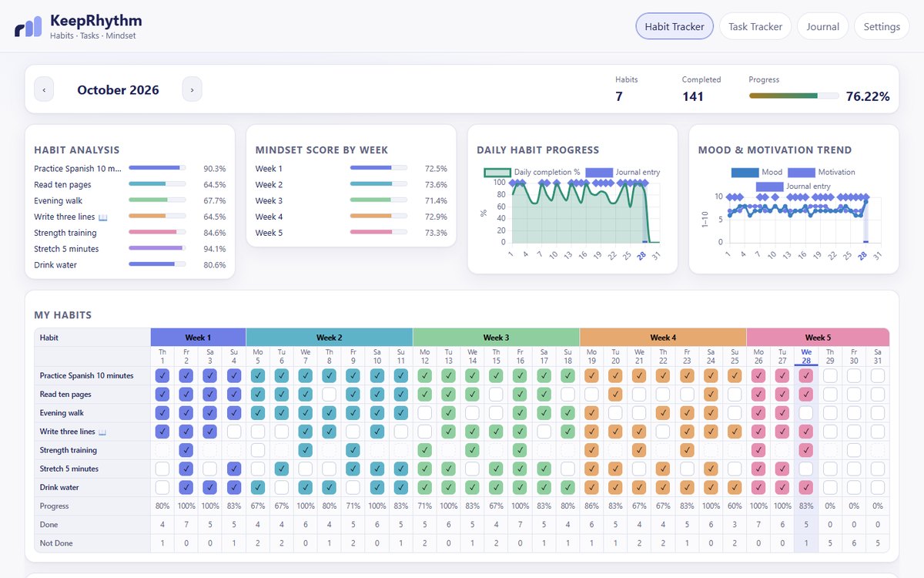This screenshot has height=578, width=924.
Task: Switch to the Task Tracker tab
Action: click(755, 26)
